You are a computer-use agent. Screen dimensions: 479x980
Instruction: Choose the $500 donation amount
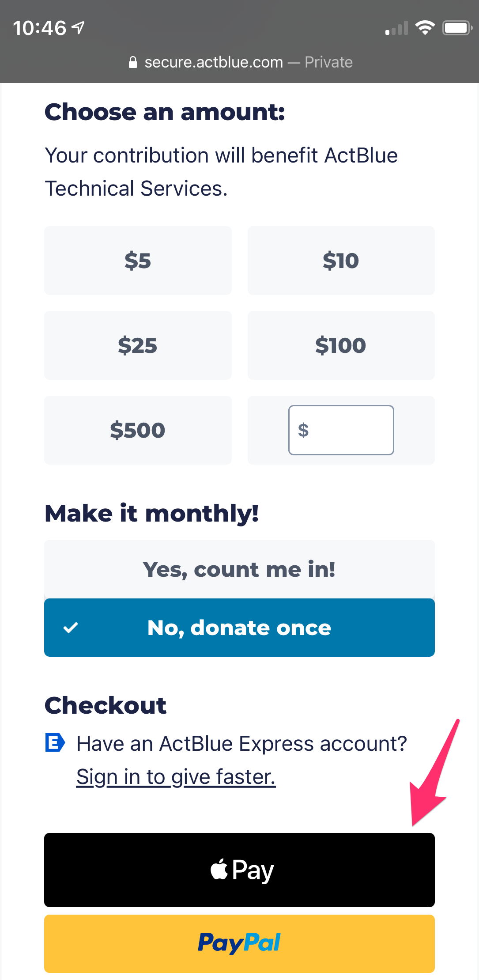[138, 430]
